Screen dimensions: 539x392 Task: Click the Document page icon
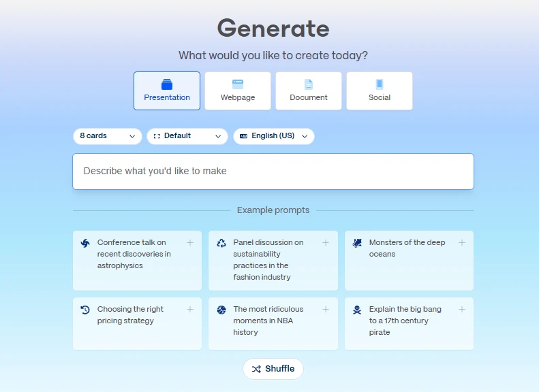[309, 84]
